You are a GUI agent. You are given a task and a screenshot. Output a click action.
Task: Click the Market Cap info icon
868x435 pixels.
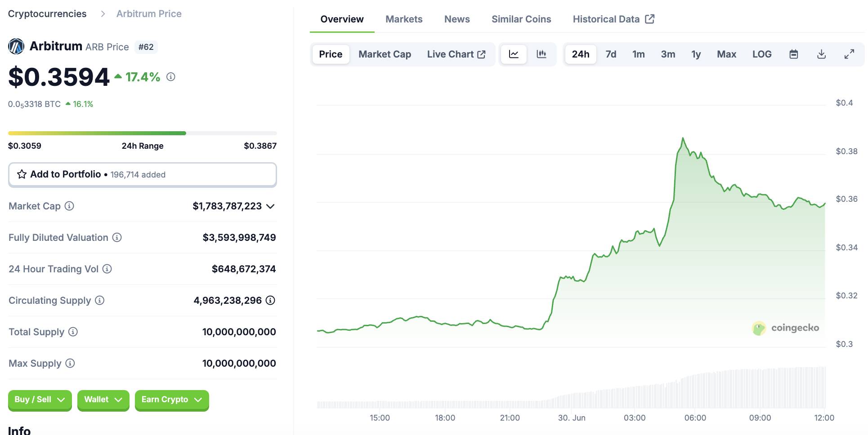click(69, 206)
